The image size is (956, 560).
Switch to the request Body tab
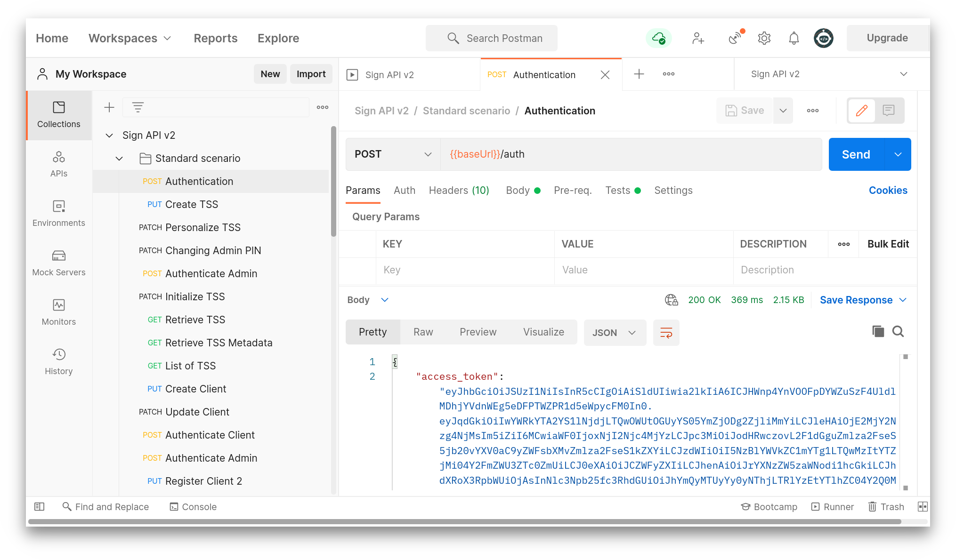(523, 190)
